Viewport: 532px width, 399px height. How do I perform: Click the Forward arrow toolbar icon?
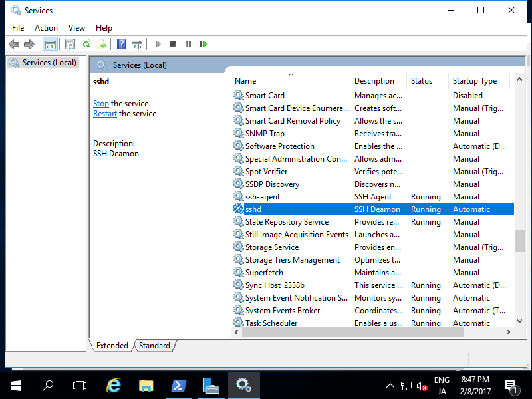29,44
